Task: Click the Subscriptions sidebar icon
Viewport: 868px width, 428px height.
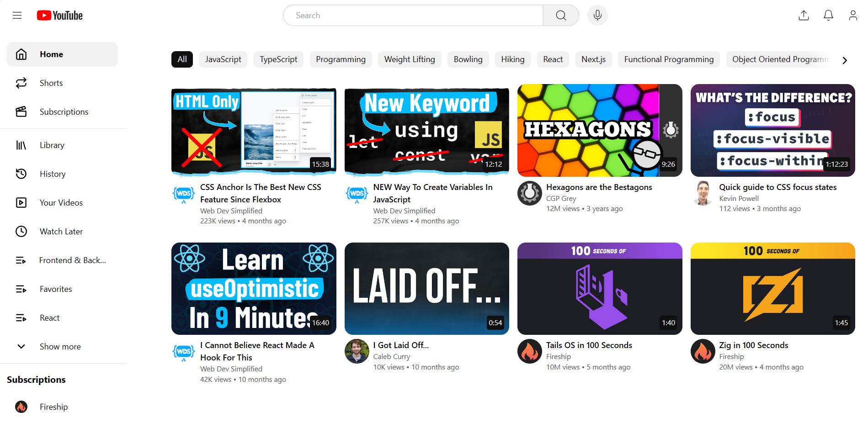Action: [21, 112]
